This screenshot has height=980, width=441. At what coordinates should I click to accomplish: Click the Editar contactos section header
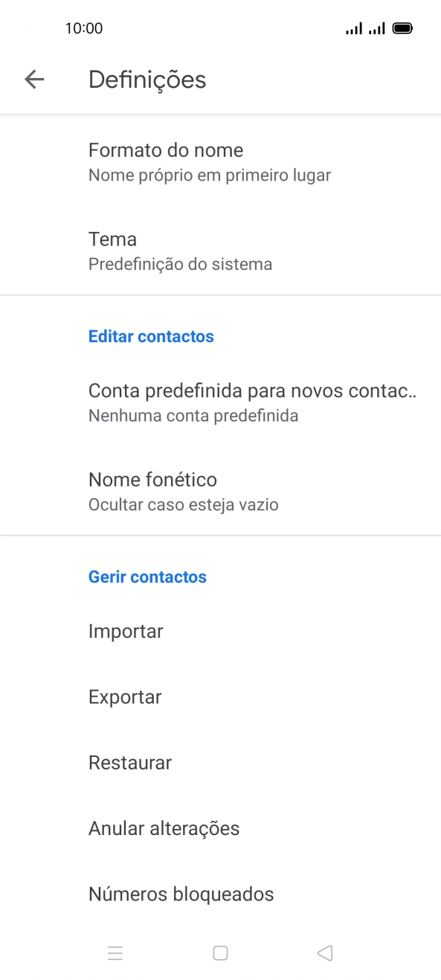click(x=150, y=336)
